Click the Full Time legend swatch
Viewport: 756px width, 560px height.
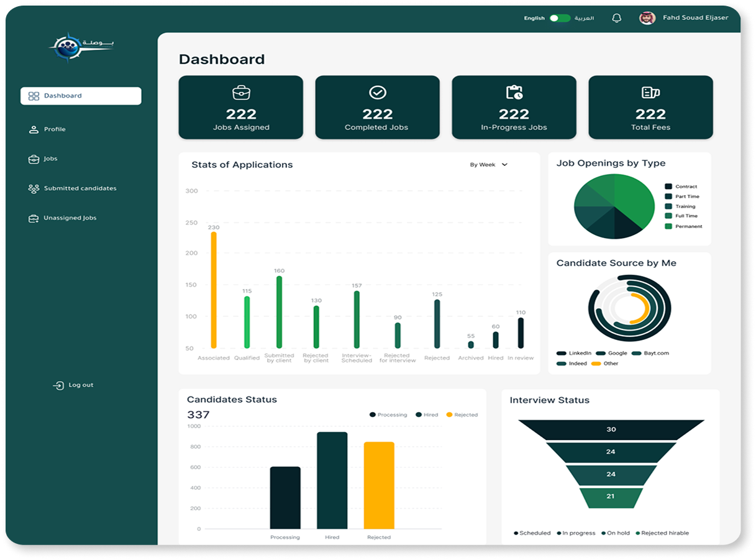point(668,216)
